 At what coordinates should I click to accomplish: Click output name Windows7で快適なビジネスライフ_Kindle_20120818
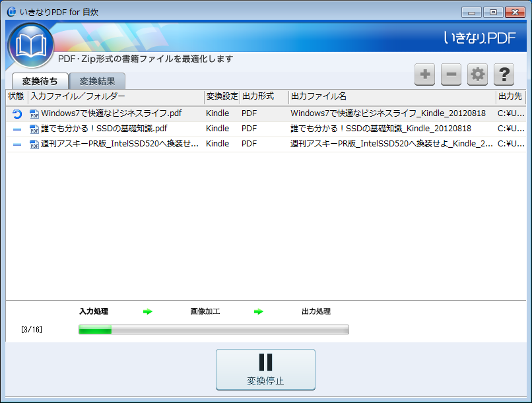tap(388, 113)
